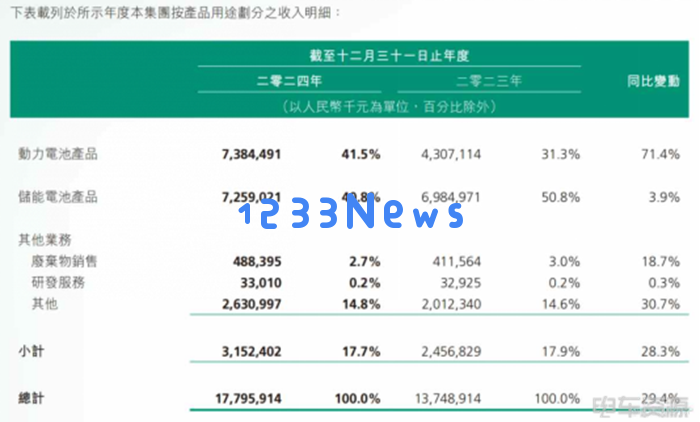Click the 其他業務 section heading
The width and height of the screenshot is (700, 422).
coord(45,240)
